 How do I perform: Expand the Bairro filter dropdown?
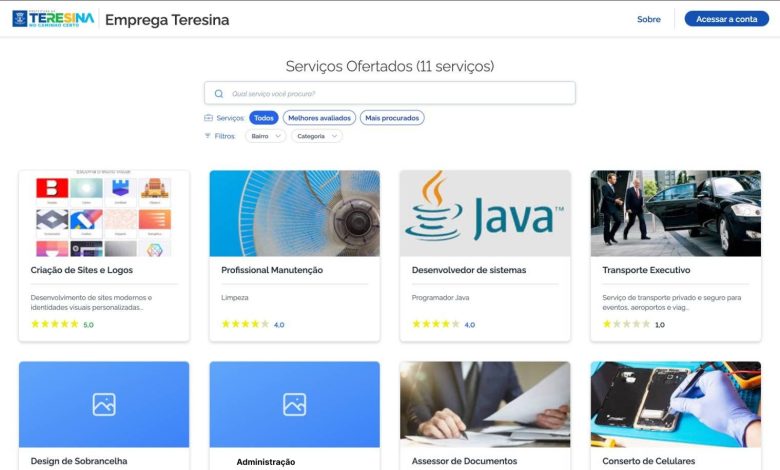pyautogui.click(x=266, y=136)
